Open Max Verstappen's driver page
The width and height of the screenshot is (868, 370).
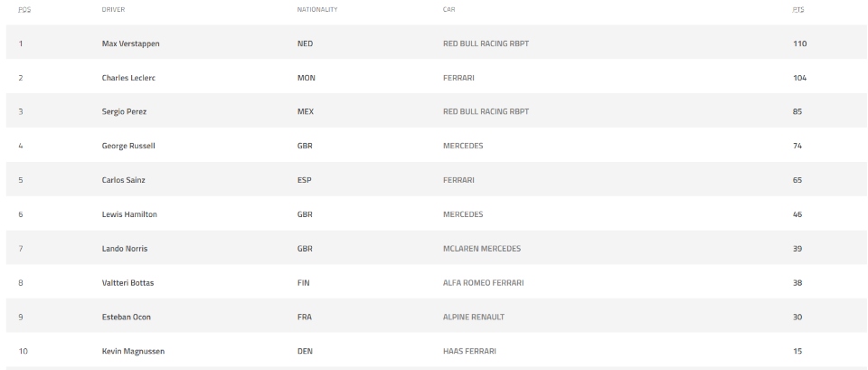[x=131, y=43]
